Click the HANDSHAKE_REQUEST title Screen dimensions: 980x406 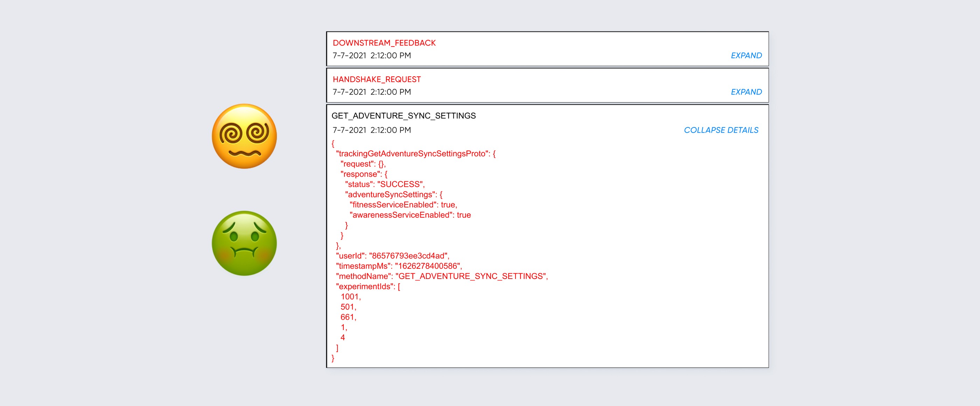pos(376,79)
